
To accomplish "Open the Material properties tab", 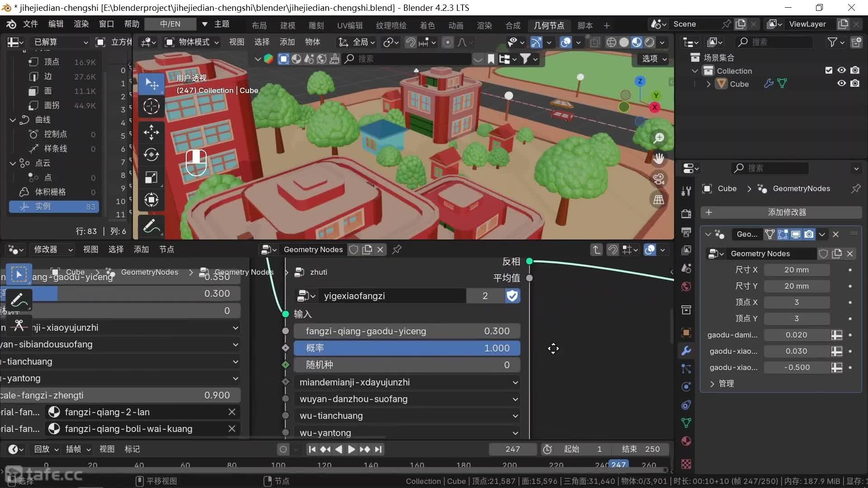I will coord(686,441).
